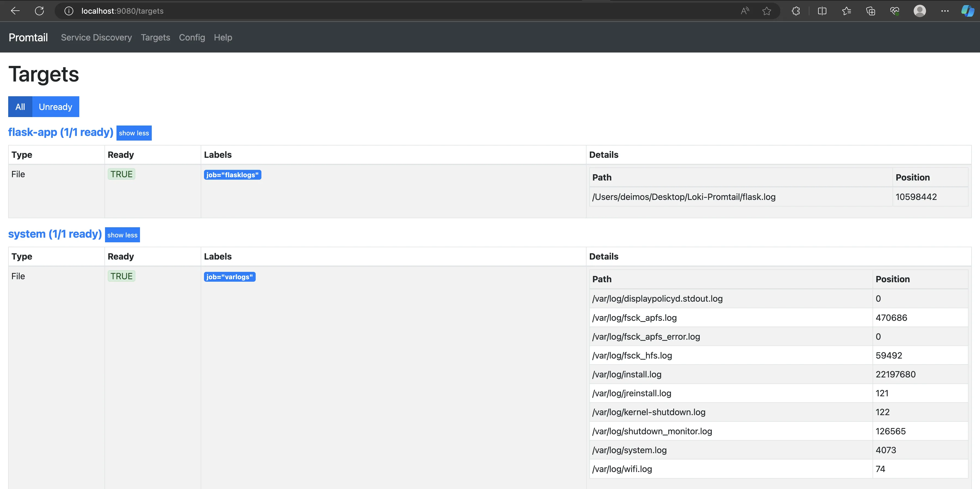Screen dimensions: 980x489
Task: Click /var/log/fsck_apfs.log path
Action: click(x=635, y=317)
